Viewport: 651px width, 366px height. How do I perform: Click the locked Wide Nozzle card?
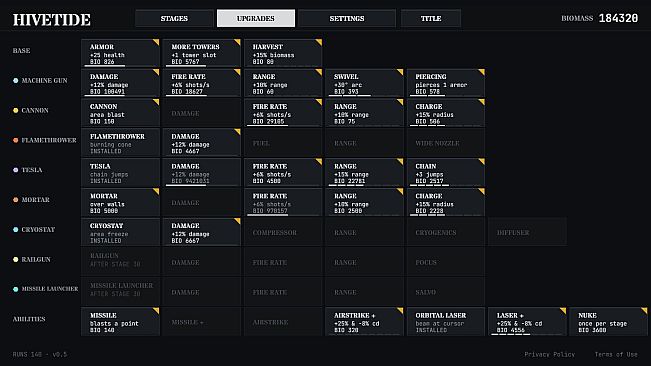[x=446, y=142]
